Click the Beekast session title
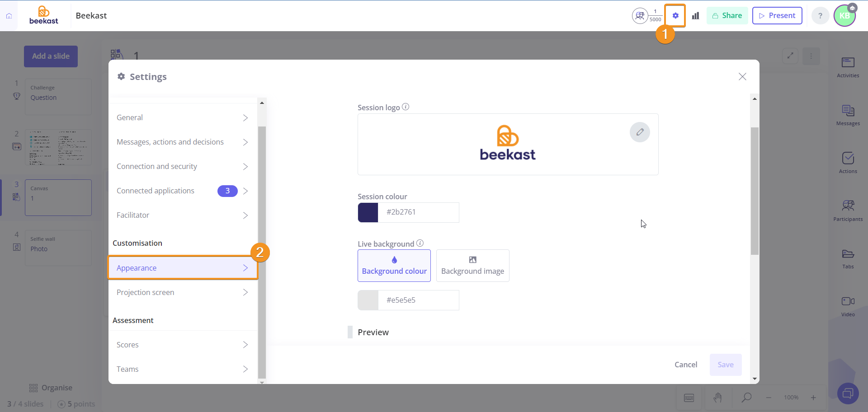The width and height of the screenshot is (868, 412). coord(91,16)
